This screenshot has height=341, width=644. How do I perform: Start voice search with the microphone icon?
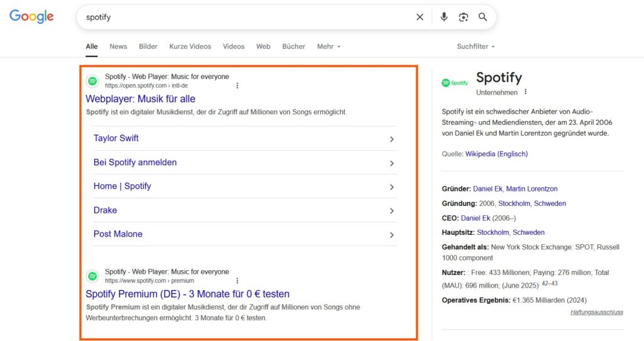click(x=444, y=17)
